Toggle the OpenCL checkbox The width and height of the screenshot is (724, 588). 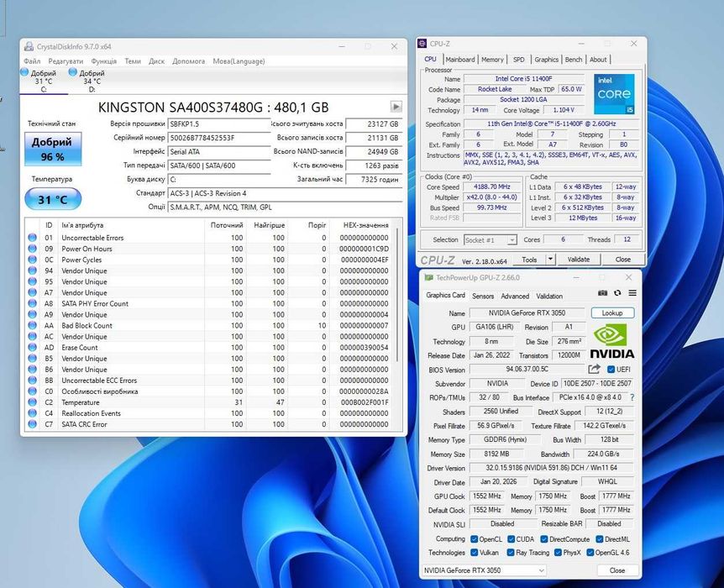click(474, 539)
